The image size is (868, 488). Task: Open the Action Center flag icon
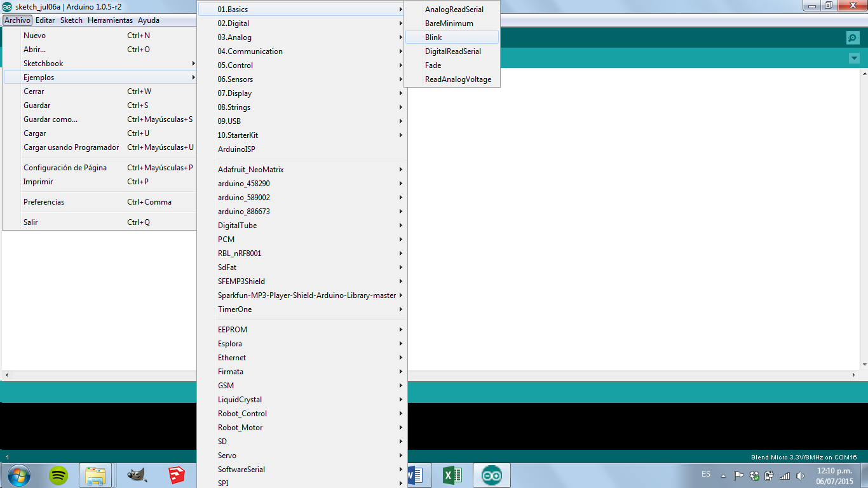tap(739, 475)
